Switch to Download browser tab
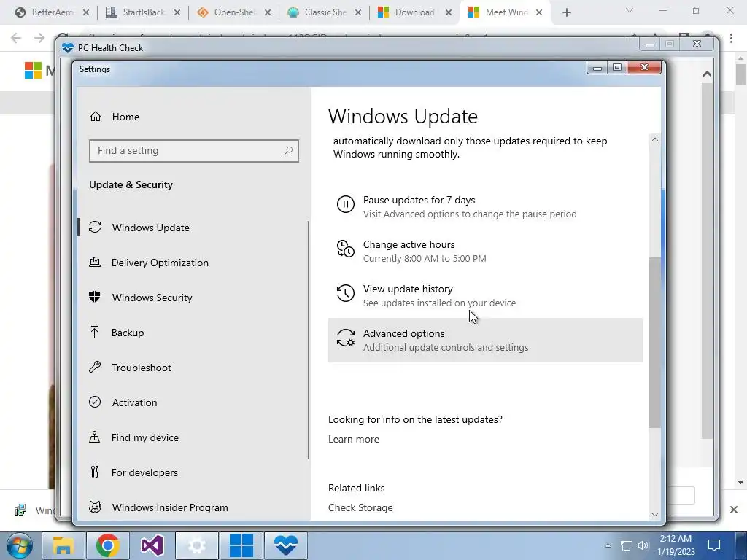The height and width of the screenshot is (560, 747). (x=414, y=12)
